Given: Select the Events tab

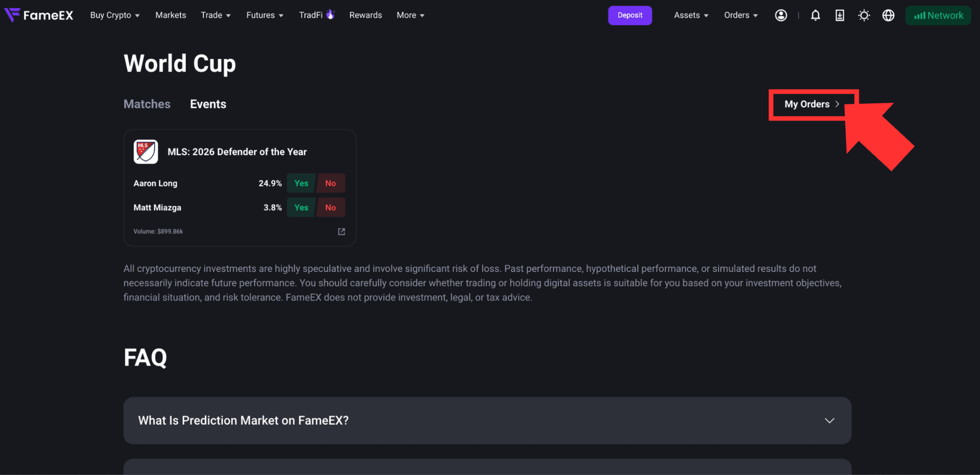Looking at the screenshot, I should coord(208,104).
